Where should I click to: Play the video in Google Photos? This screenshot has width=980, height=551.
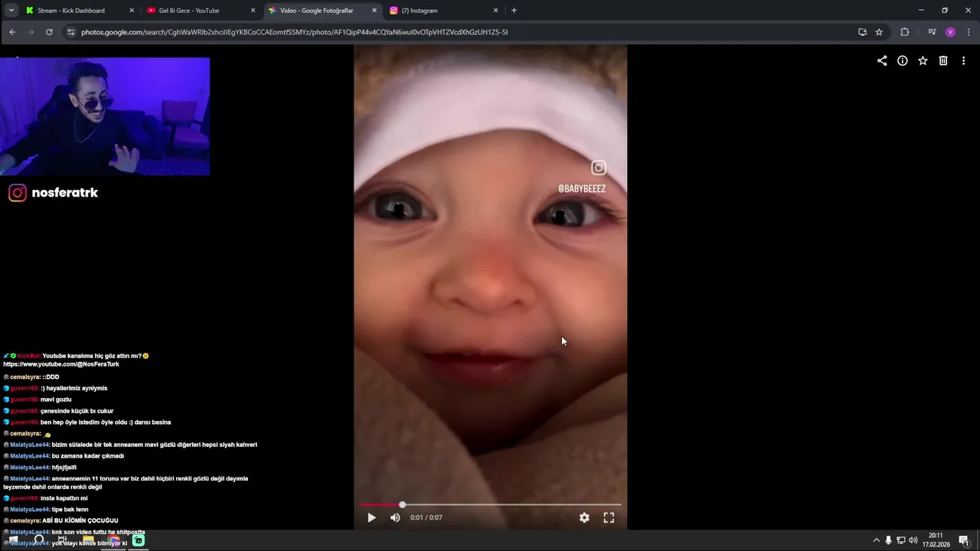[x=371, y=517]
